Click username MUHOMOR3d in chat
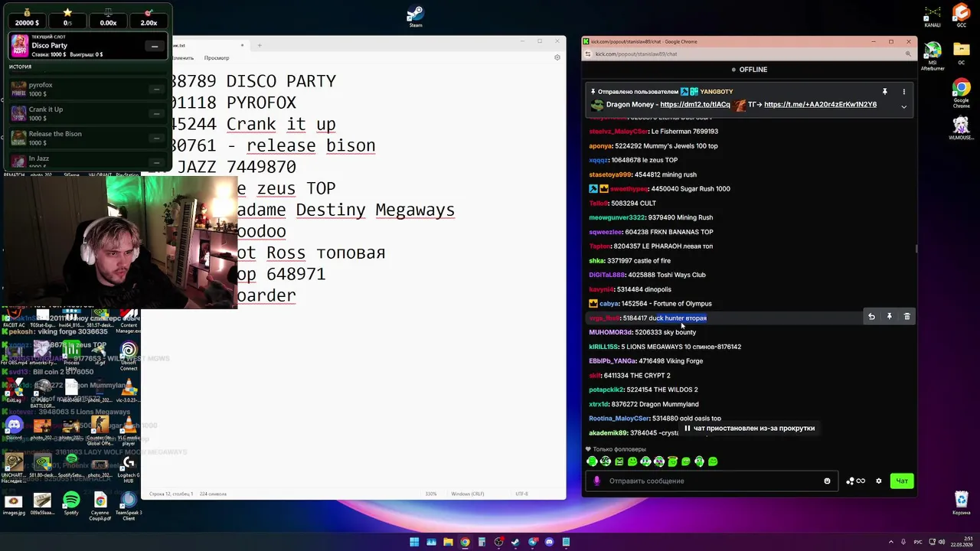This screenshot has width=980, height=551. tap(610, 332)
